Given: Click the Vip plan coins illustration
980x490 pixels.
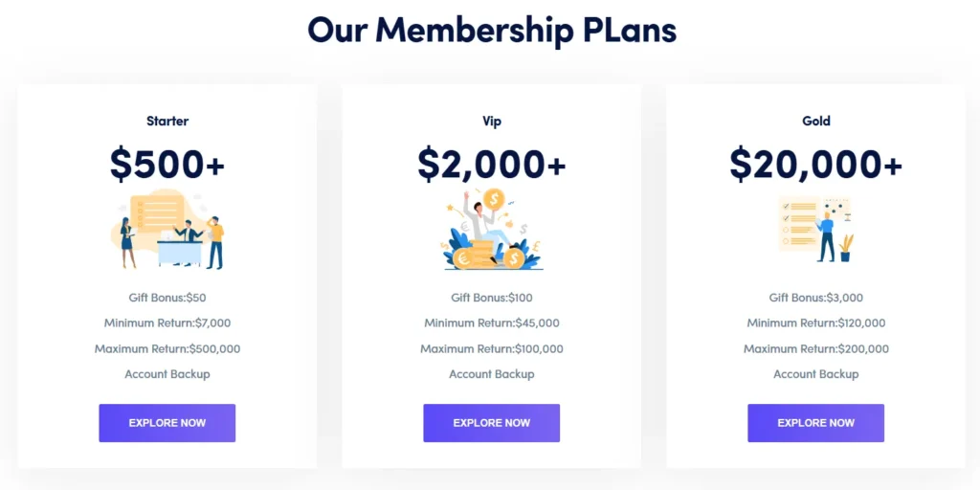Looking at the screenshot, I should (492, 230).
